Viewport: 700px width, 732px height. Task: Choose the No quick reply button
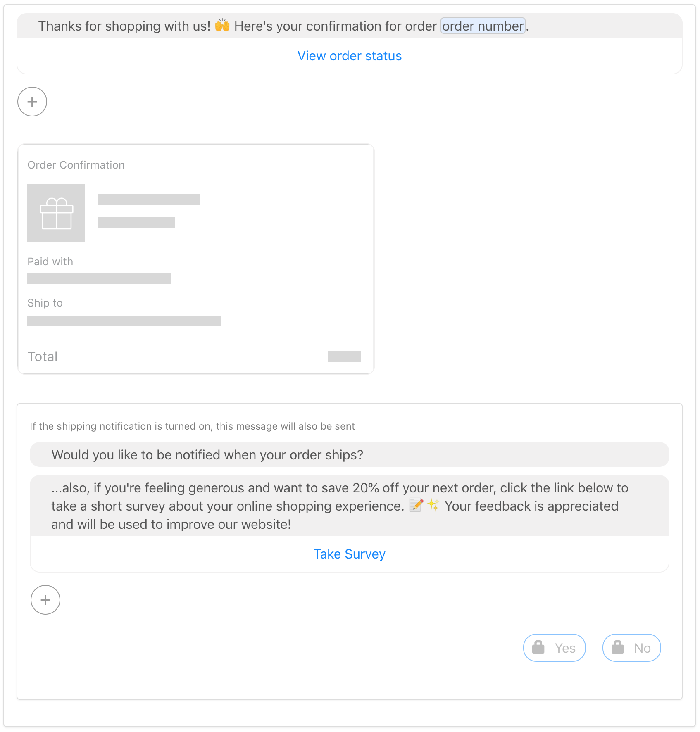632,648
